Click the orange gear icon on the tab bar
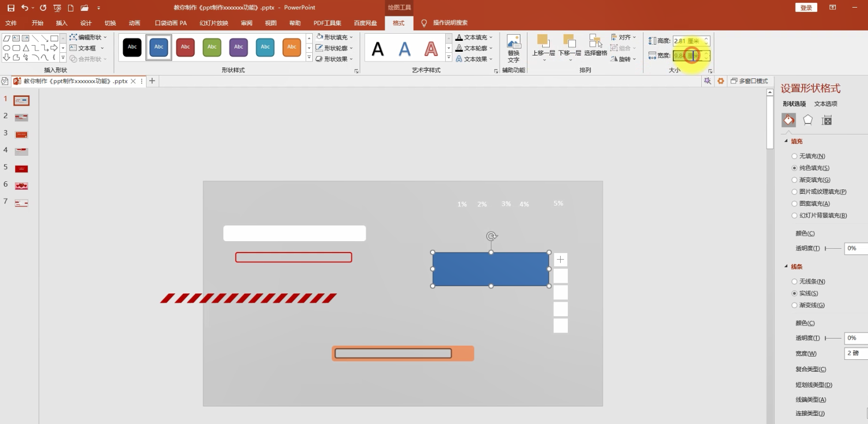This screenshot has height=424, width=868. [x=720, y=81]
